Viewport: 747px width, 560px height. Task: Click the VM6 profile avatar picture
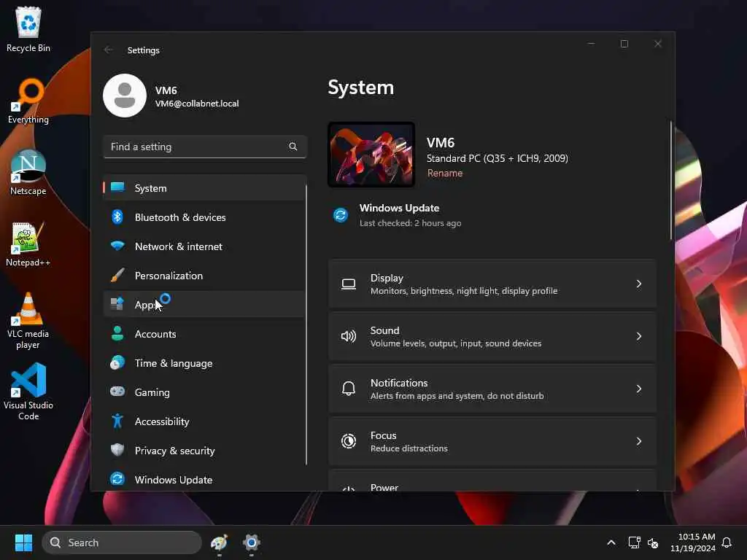coord(124,96)
